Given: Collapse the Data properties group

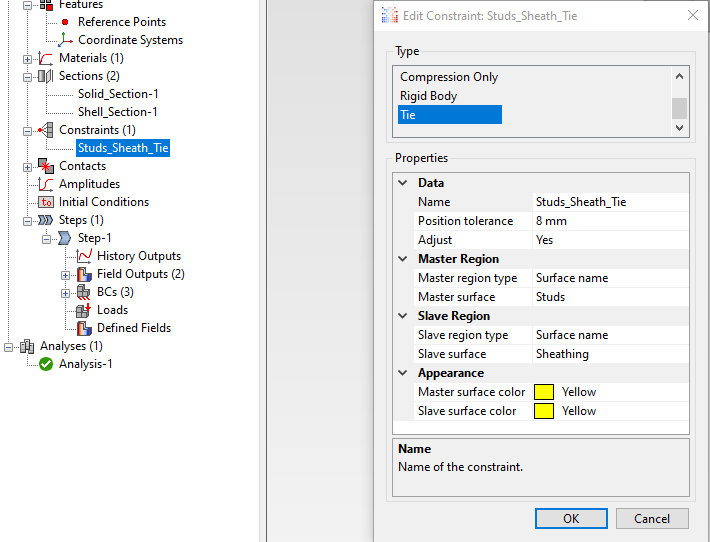Looking at the screenshot, I should pos(403,183).
